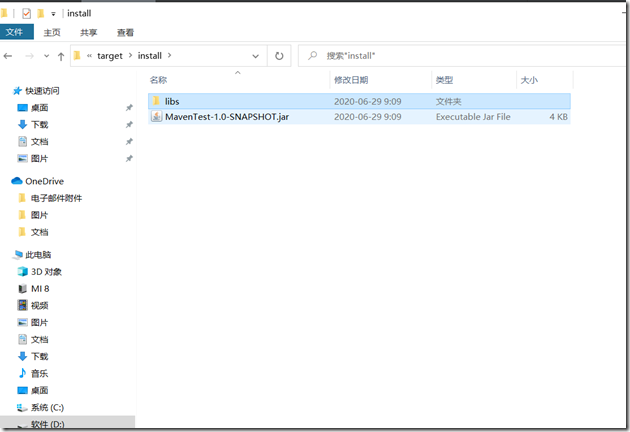The width and height of the screenshot is (630, 432).
Task: Switch to the 查看 ribbon tab
Action: (125, 33)
